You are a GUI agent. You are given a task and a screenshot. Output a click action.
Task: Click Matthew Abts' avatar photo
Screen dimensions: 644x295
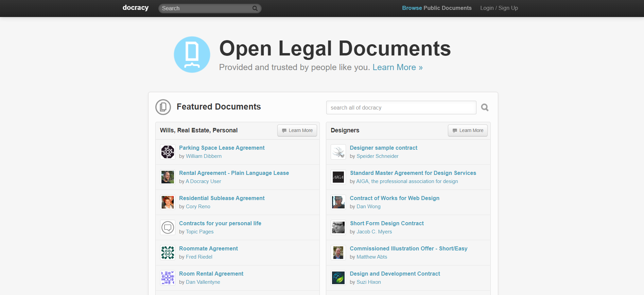(x=338, y=253)
